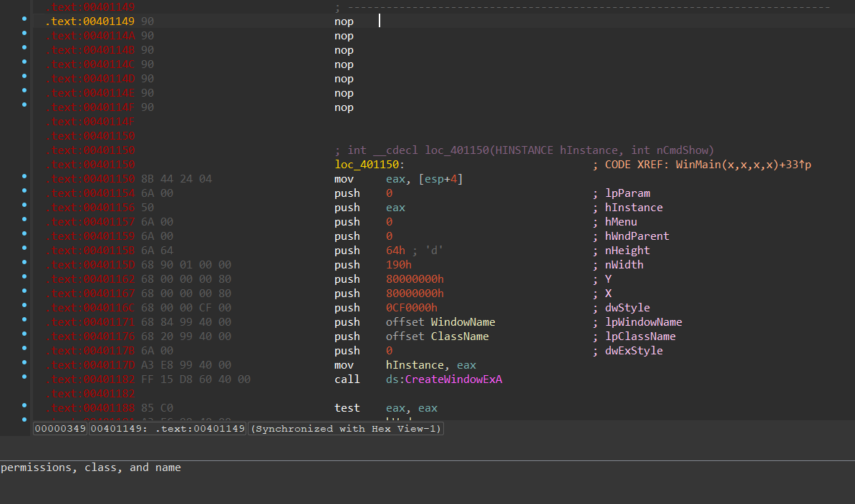
Task: Click the output line 'permissions, class, and name'
Action: [x=90, y=467]
